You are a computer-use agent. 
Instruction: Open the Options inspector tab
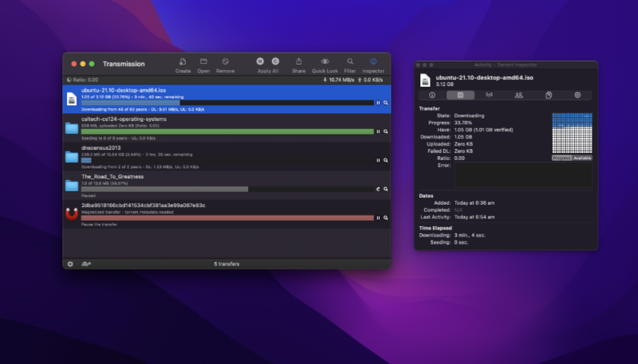(x=577, y=95)
